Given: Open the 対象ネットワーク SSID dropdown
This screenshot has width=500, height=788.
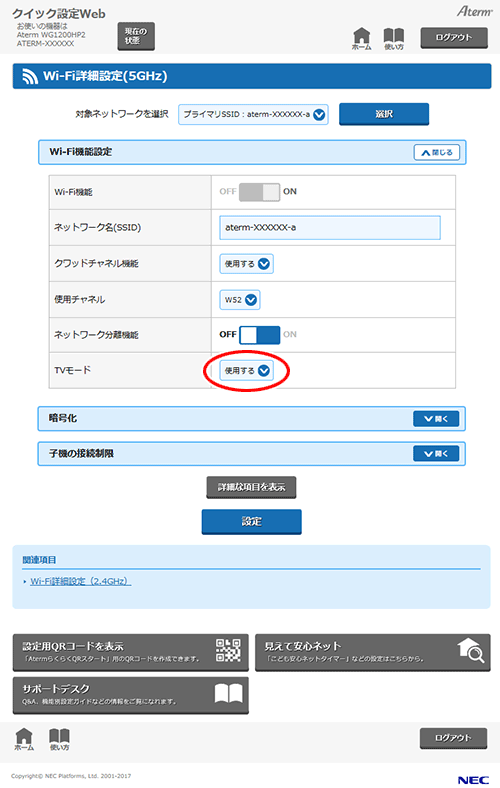Looking at the screenshot, I should click(253, 115).
